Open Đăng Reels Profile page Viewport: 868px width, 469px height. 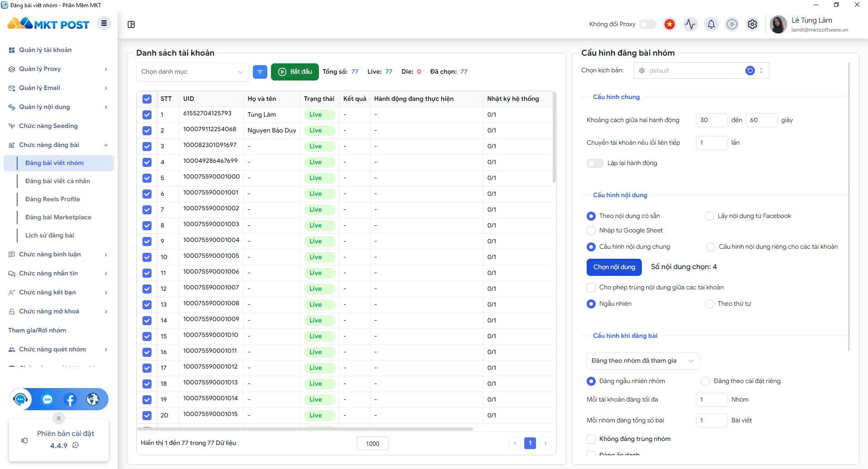pyautogui.click(x=52, y=199)
